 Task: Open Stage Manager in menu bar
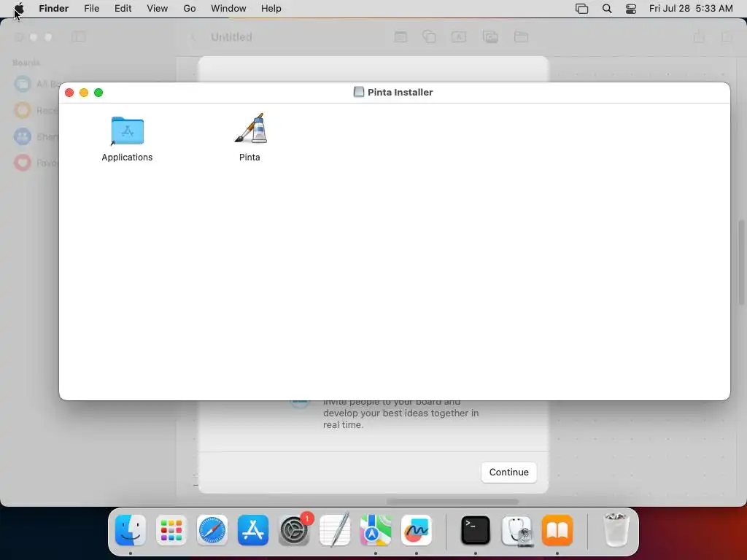tap(581, 9)
